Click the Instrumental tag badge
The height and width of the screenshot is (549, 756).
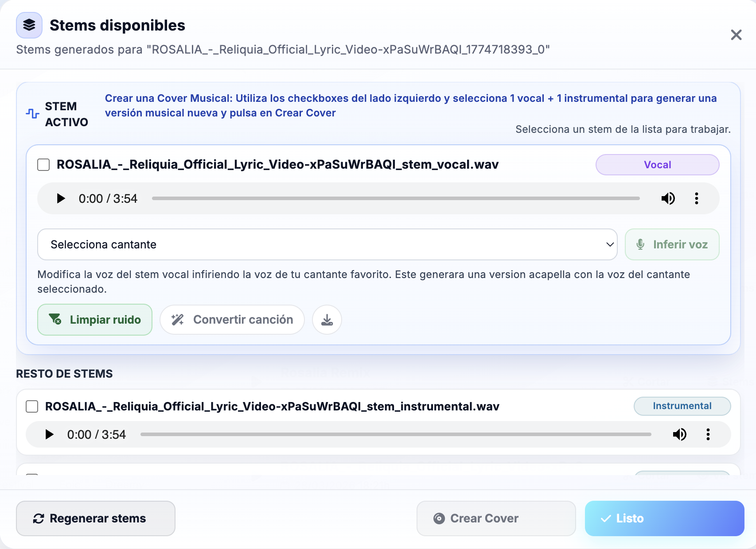tap(682, 406)
